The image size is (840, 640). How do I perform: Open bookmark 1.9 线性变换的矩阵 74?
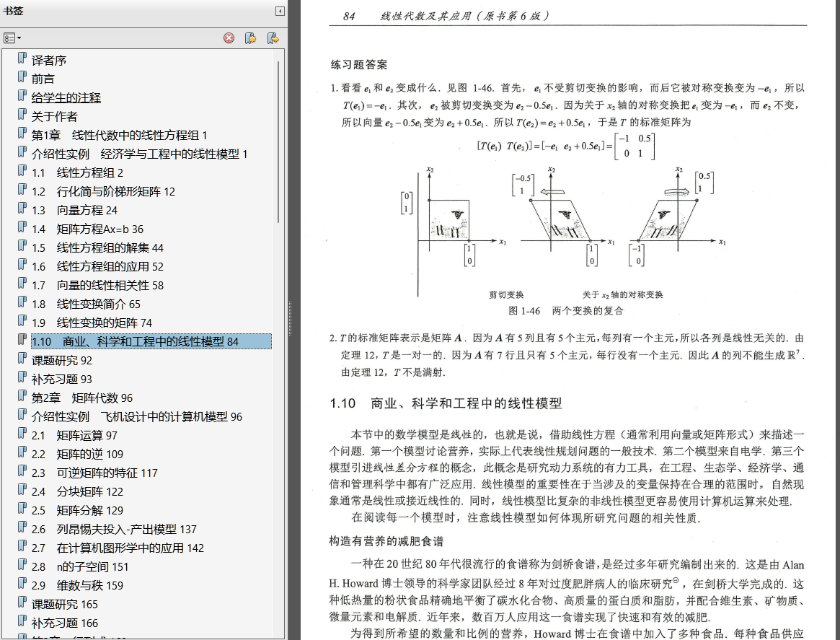point(92,323)
